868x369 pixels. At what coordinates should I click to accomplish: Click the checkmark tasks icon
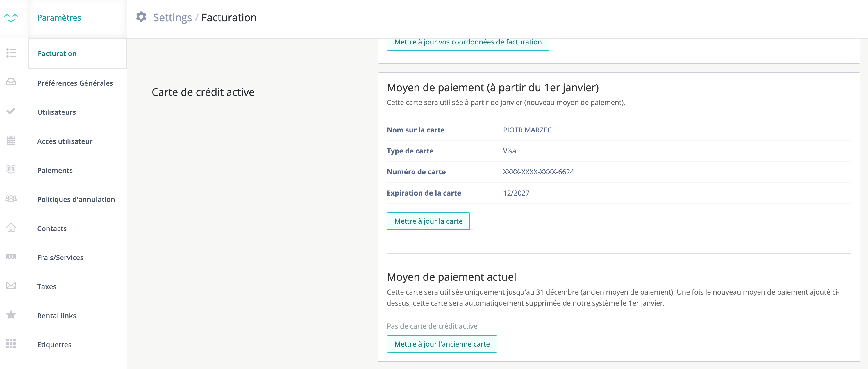[11, 111]
